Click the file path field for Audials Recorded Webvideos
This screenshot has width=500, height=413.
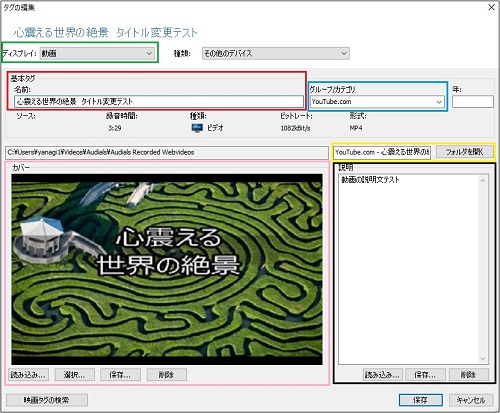click(167, 152)
